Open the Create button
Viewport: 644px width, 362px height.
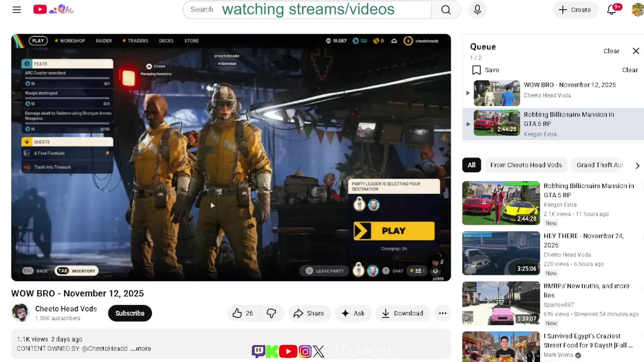575,10
